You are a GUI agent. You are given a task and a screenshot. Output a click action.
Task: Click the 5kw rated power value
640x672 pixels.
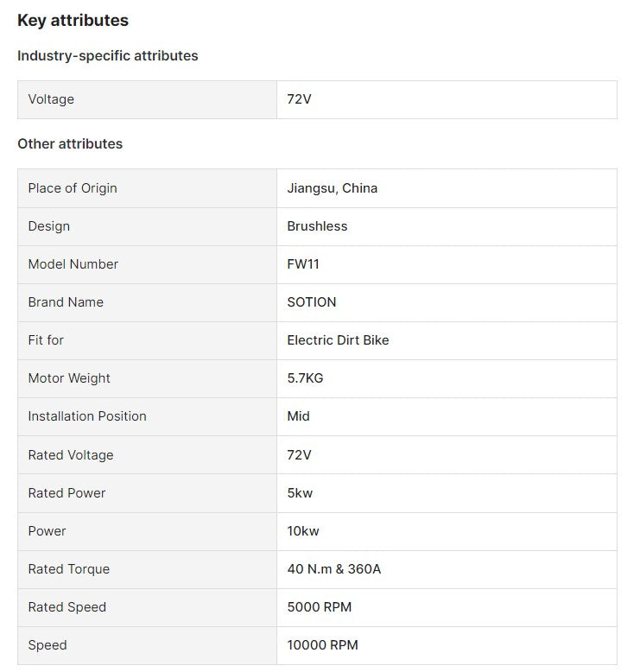point(300,493)
